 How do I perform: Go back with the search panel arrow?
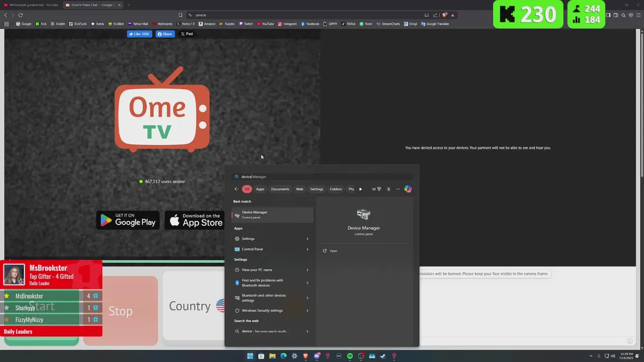tap(236, 189)
